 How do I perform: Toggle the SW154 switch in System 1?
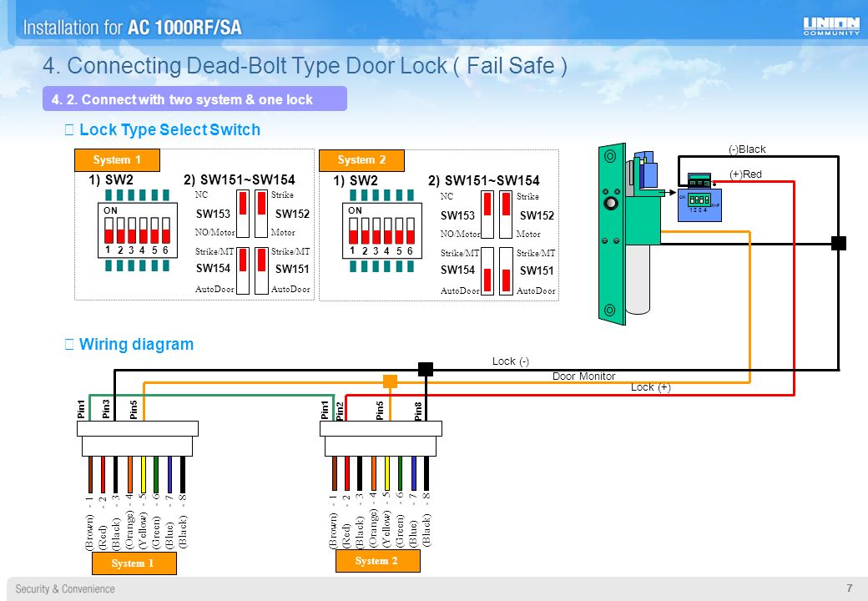[x=243, y=270]
